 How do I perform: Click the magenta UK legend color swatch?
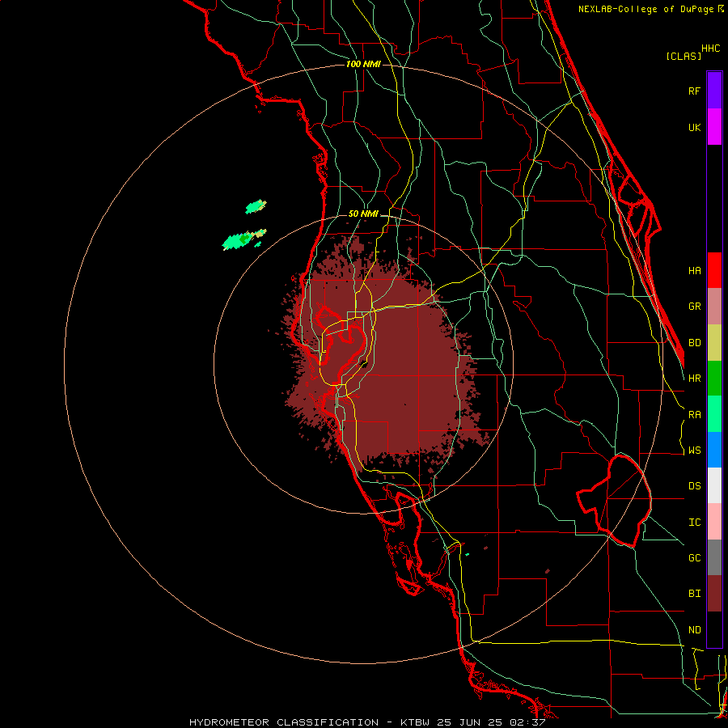tap(714, 127)
